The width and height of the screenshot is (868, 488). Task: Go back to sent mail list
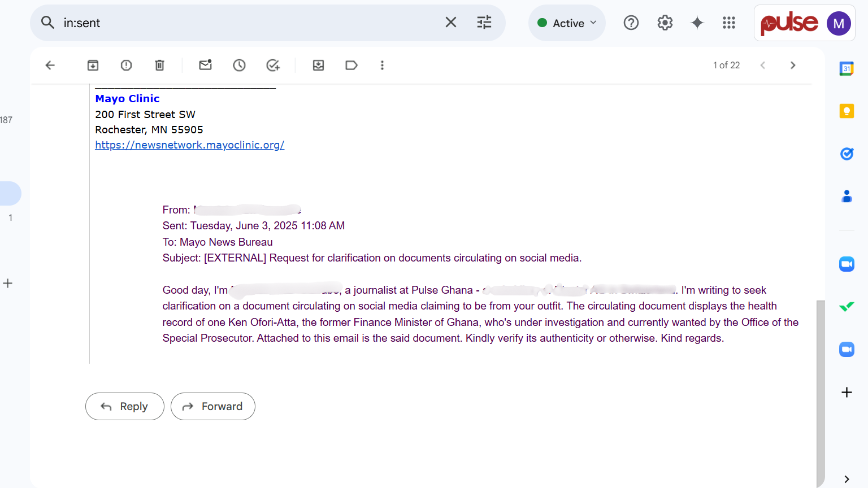pyautogui.click(x=50, y=66)
